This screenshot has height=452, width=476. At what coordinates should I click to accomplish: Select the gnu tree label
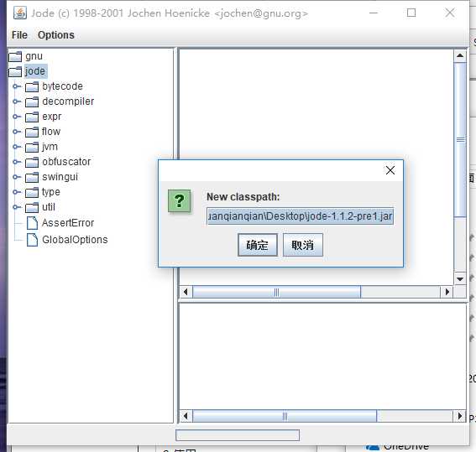point(34,56)
